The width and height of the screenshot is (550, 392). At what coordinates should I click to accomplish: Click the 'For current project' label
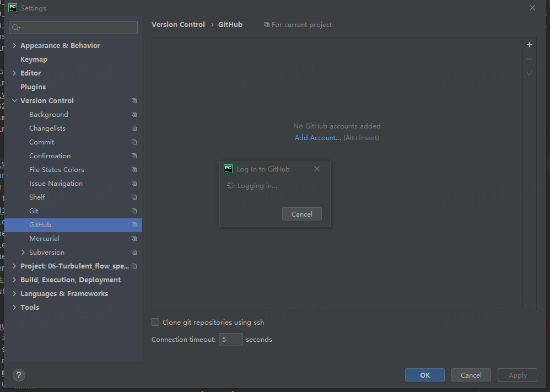tap(301, 25)
